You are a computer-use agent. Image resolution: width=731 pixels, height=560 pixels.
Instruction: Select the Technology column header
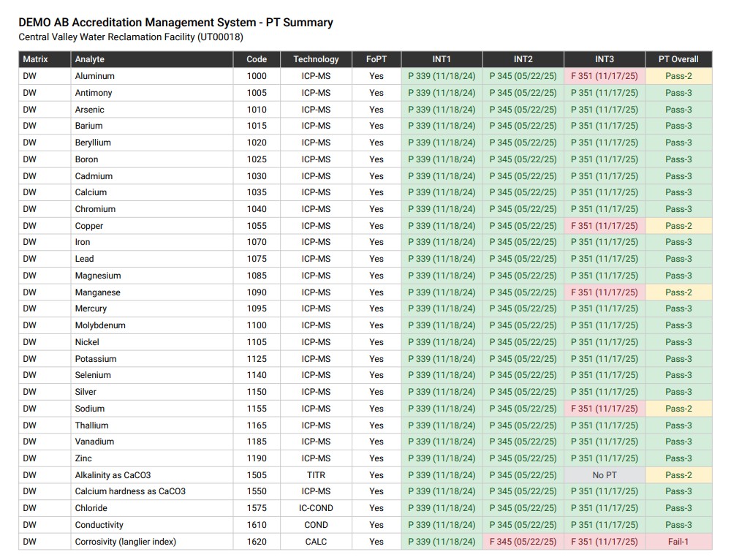pos(316,59)
